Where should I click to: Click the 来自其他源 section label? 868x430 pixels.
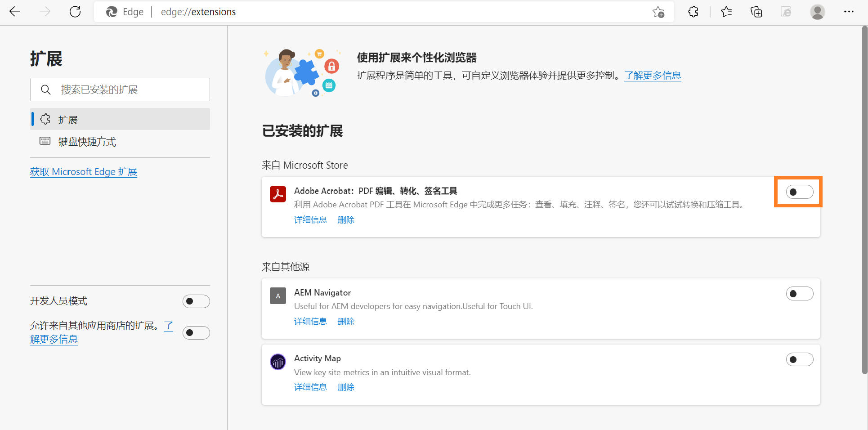tap(286, 267)
